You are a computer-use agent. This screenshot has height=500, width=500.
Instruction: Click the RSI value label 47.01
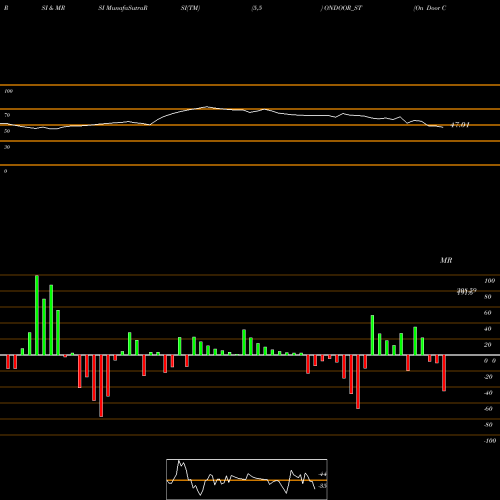click(460, 125)
